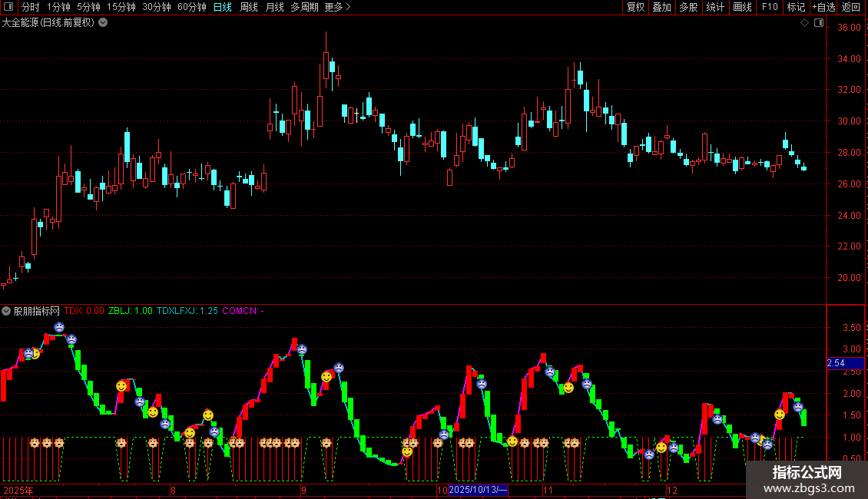
Task: Switch to 月线 monthly chart
Action: tap(274, 7)
